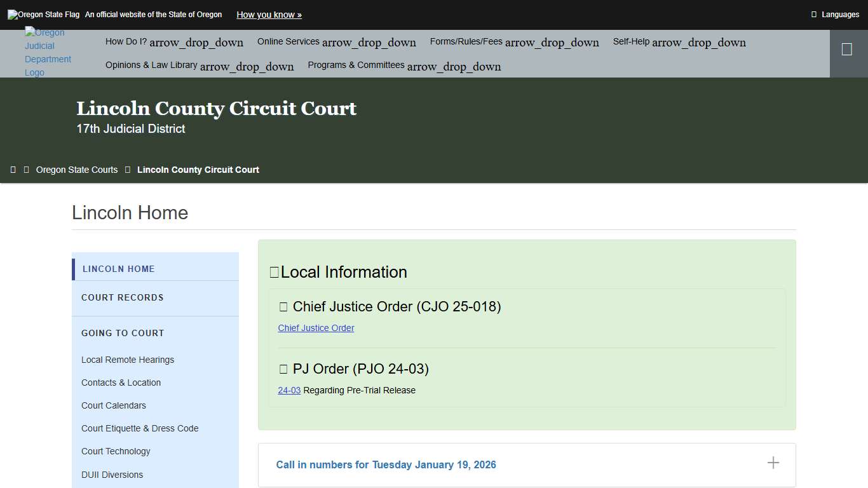Click the home icon in the breadcrumb
868x488 pixels.
click(13, 169)
